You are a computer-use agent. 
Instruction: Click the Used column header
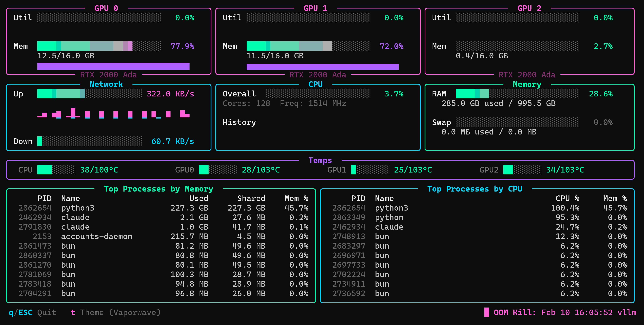pyautogui.click(x=199, y=198)
